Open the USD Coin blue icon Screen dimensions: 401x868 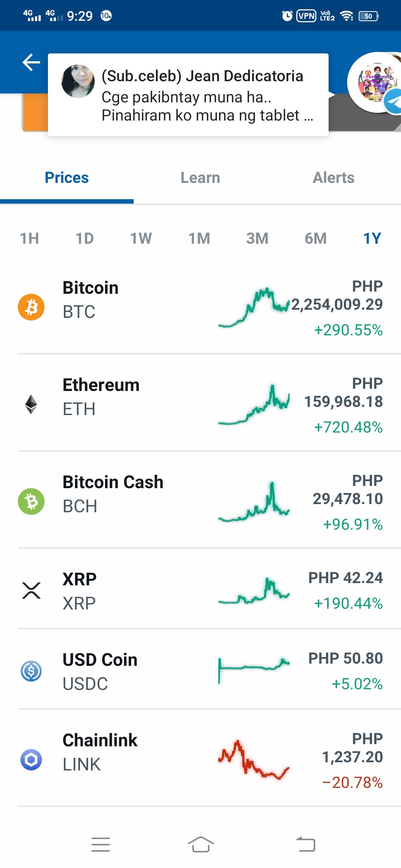tap(31, 671)
